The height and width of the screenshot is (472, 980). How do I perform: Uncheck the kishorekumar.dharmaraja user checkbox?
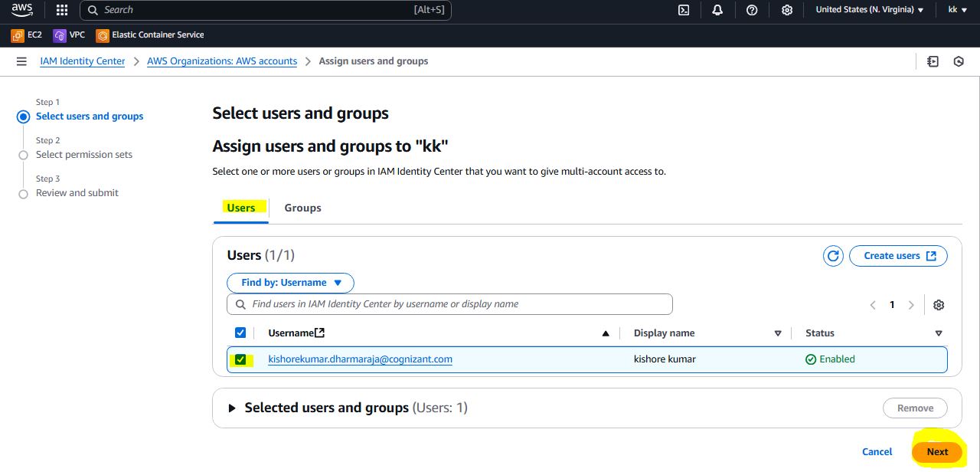click(240, 359)
